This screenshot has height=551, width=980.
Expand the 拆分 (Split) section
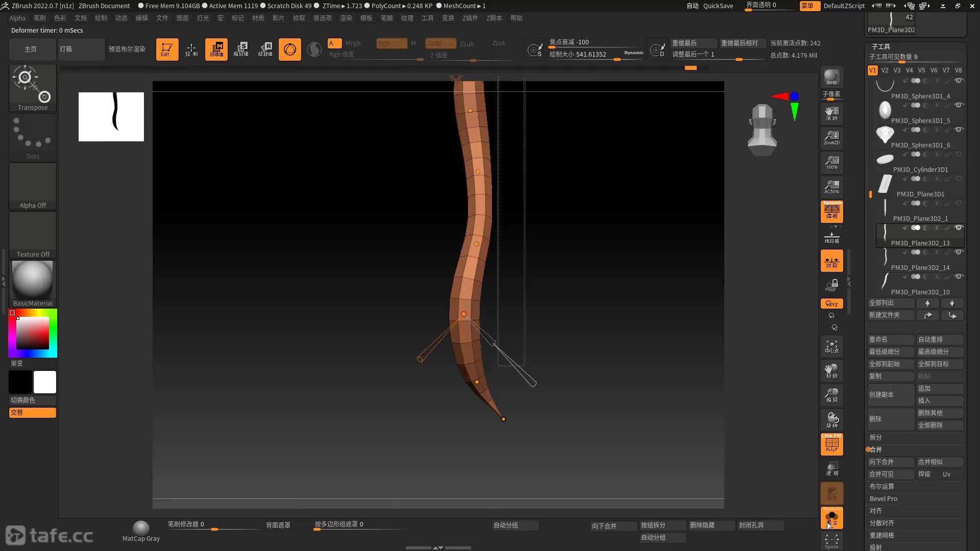click(876, 437)
